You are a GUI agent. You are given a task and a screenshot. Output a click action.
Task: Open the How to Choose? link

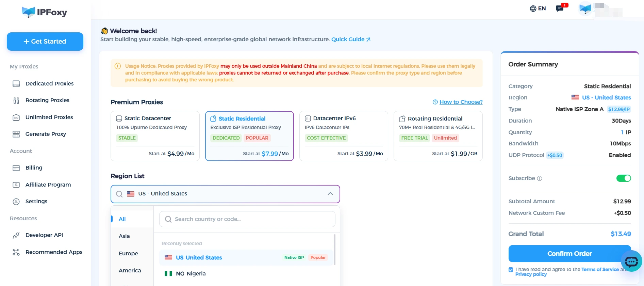[x=461, y=102]
